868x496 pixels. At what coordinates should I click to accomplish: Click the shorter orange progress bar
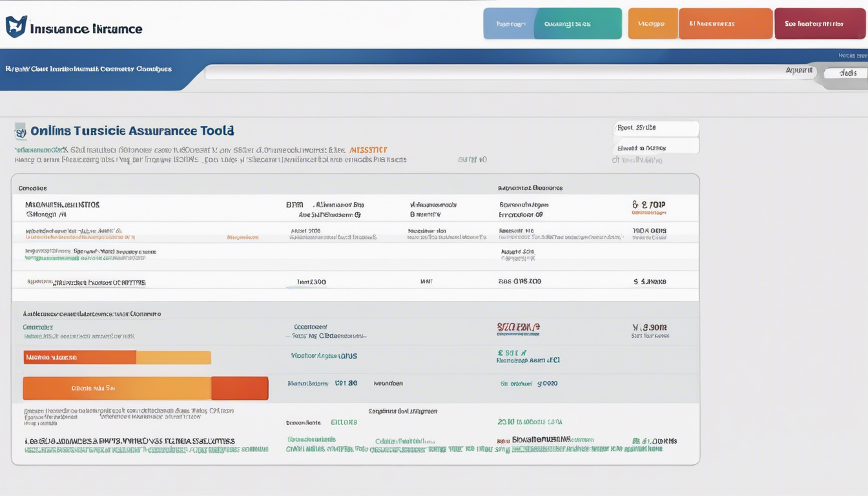(117, 357)
